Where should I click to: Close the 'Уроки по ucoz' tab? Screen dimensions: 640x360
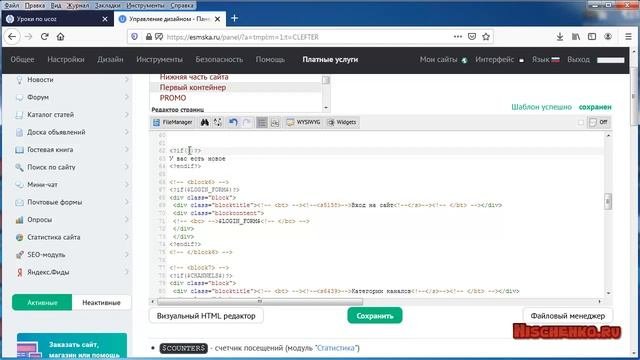tap(105, 19)
